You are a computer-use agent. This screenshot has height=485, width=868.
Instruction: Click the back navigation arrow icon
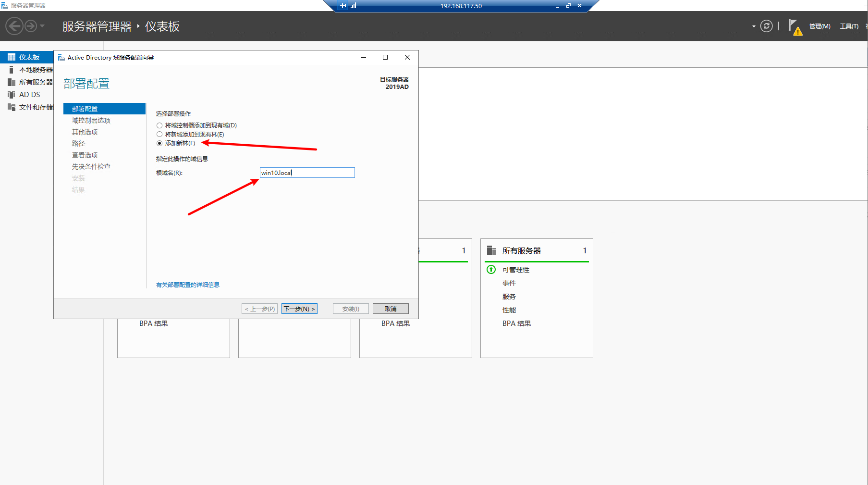[14, 26]
